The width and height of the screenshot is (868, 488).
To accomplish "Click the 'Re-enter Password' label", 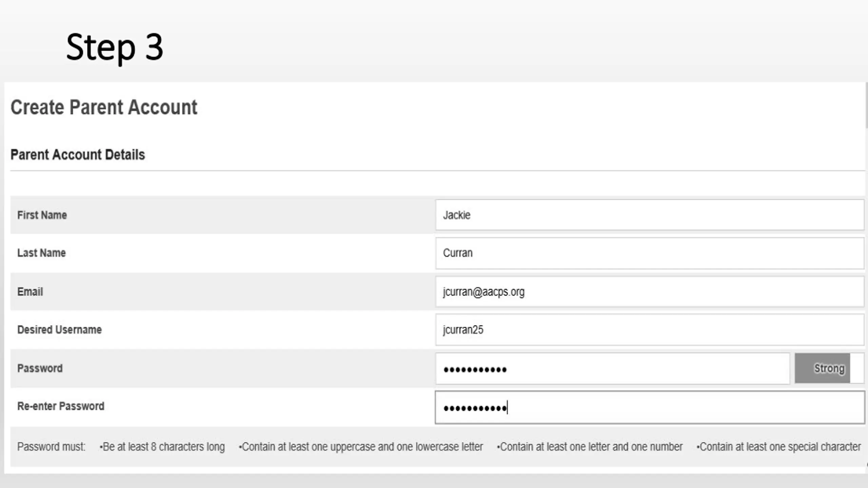I will click(61, 406).
